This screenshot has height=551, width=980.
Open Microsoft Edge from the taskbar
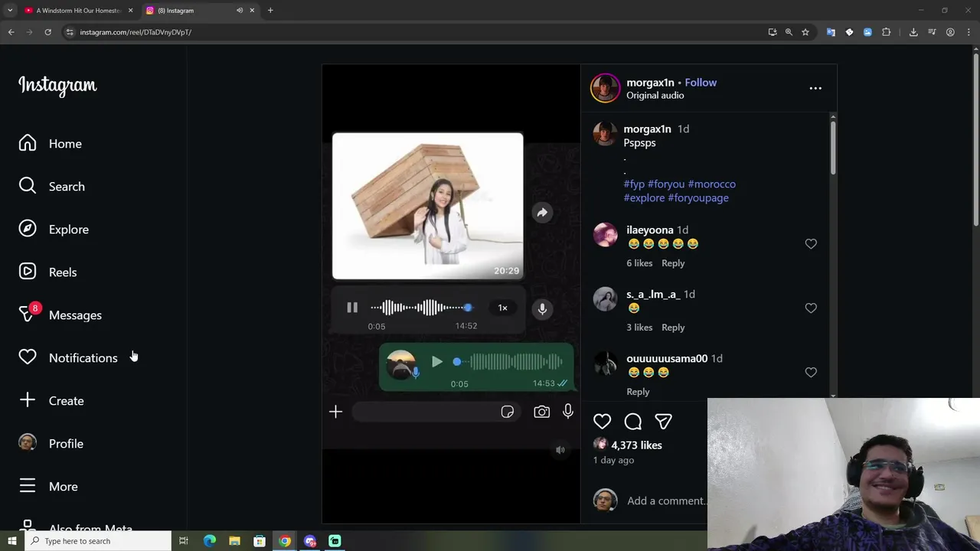(209, 541)
